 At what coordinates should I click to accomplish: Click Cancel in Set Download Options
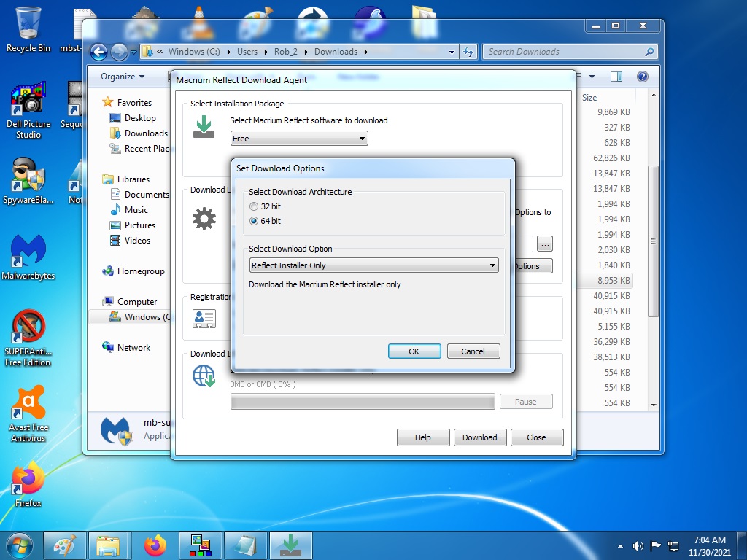[473, 351]
